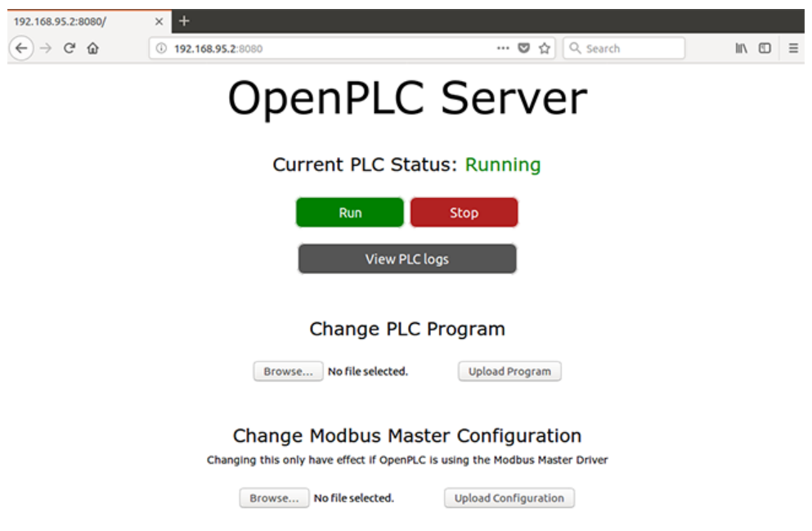Image resolution: width=812 pixels, height=531 pixels.
Task: Click the Change PLC Program heading
Action: pos(407,329)
